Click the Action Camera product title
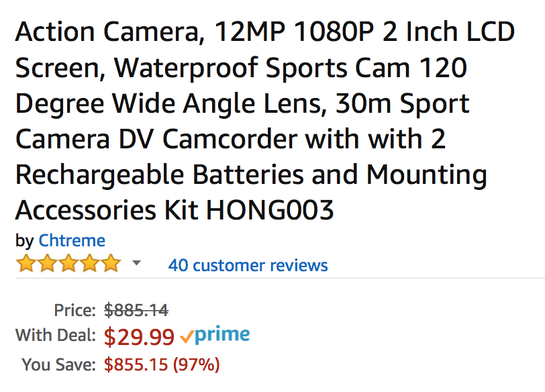Image resolution: width=545 pixels, height=392 pixels. 265,121
